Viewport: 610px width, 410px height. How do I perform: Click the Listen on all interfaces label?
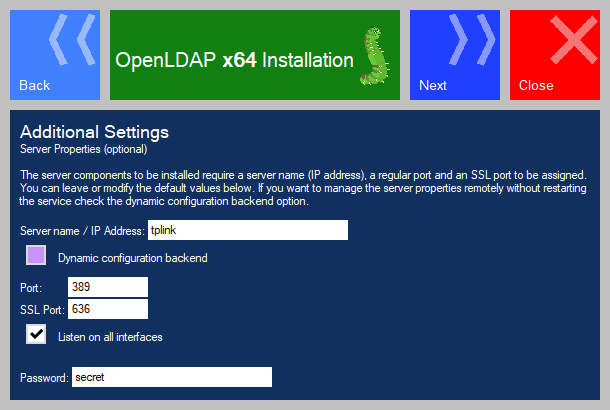click(110, 337)
